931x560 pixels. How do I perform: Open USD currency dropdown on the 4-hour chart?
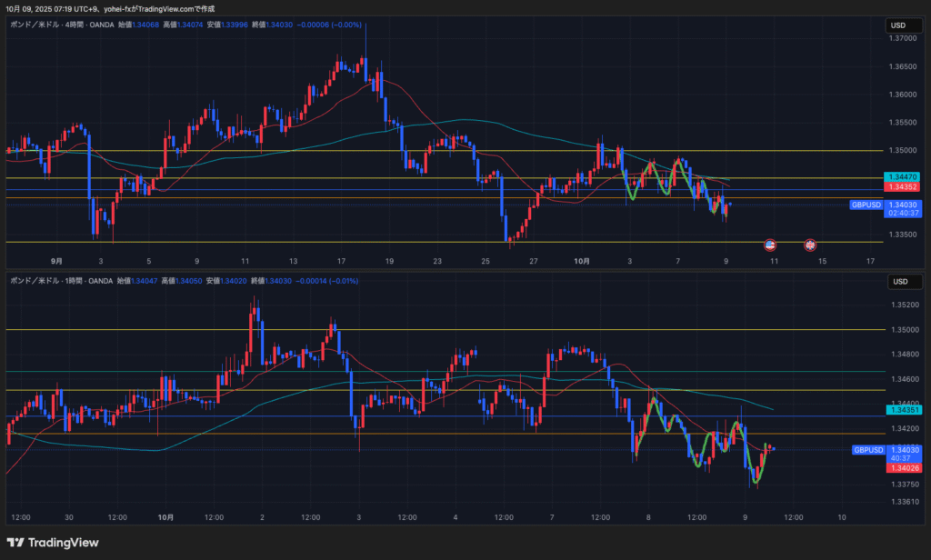click(x=899, y=26)
